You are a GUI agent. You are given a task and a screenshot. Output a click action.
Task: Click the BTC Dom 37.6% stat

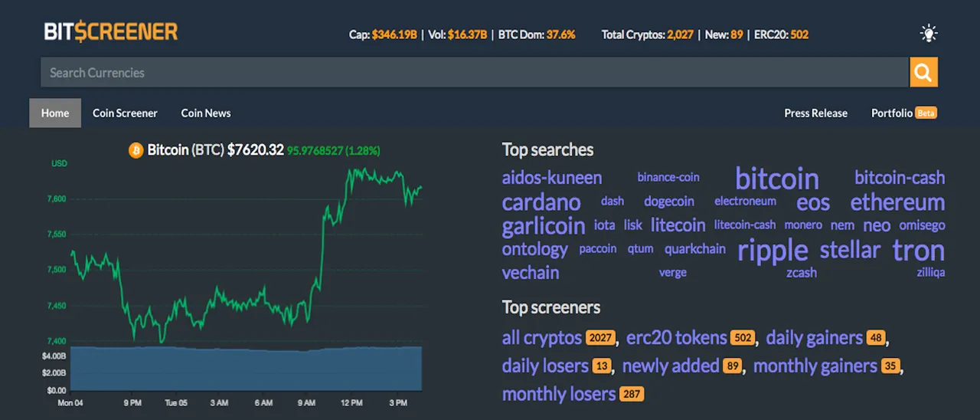(537, 34)
